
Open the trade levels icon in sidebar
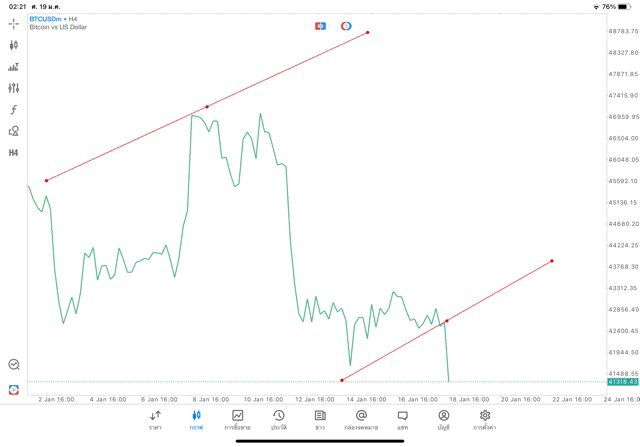point(13,67)
